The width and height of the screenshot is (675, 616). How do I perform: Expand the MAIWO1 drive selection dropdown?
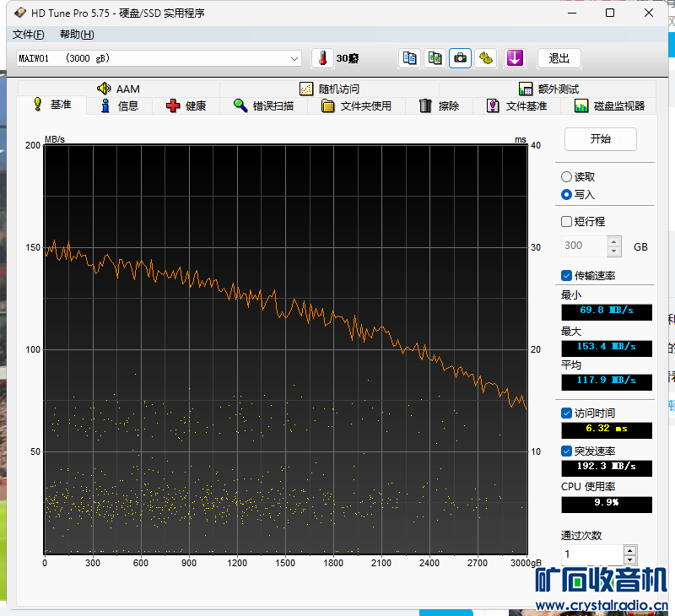tap(294, 58)
